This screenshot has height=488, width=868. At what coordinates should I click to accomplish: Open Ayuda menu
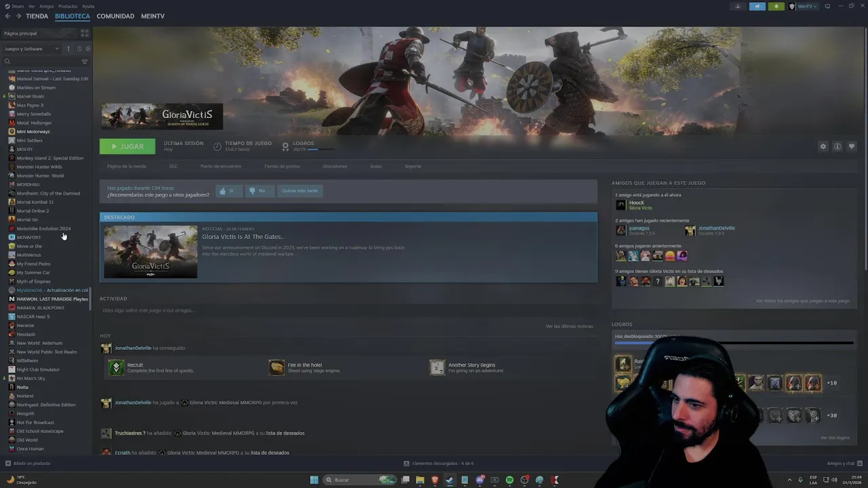click(x=88, y=6)
